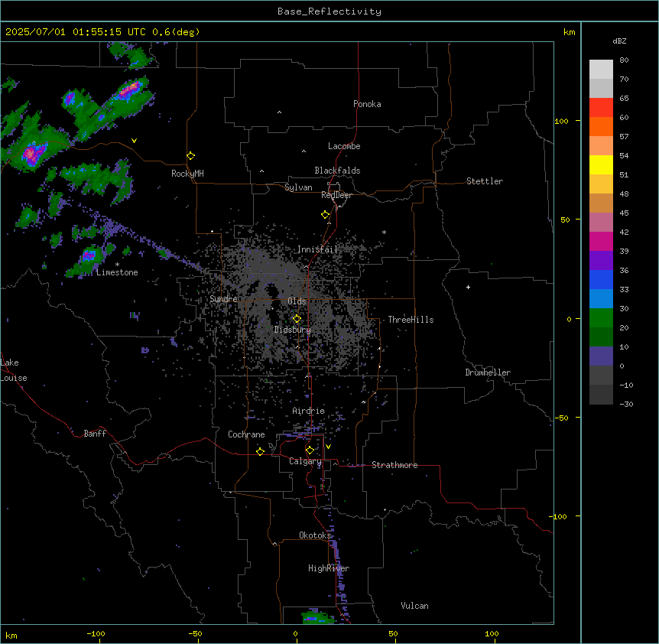
Task: Click the indigo 0-10 dBZ legend swatch
Action: [x=601, y=356]
